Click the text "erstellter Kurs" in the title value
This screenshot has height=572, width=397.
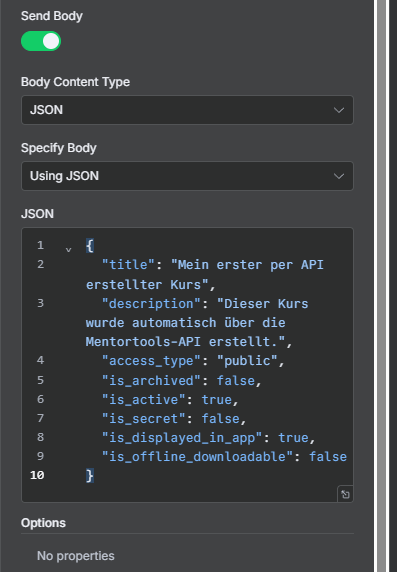coord(143,285)
